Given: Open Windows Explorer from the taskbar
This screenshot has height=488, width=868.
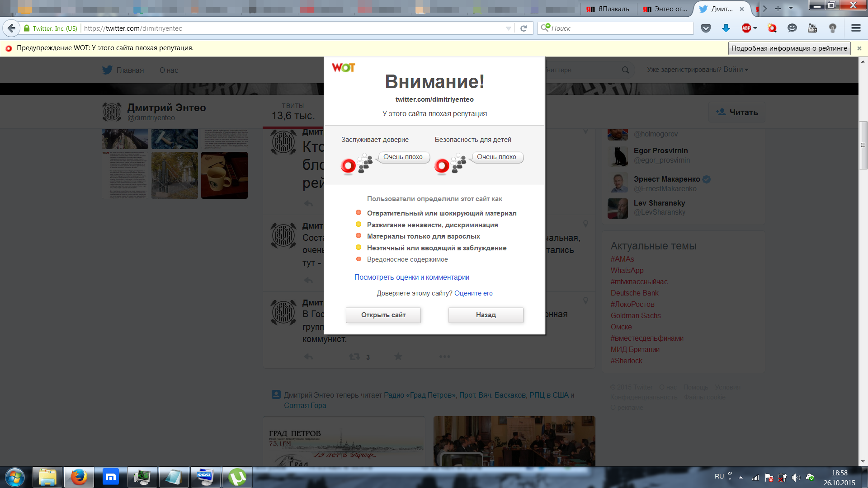Looking at the screenshot, I should [47, 477].
